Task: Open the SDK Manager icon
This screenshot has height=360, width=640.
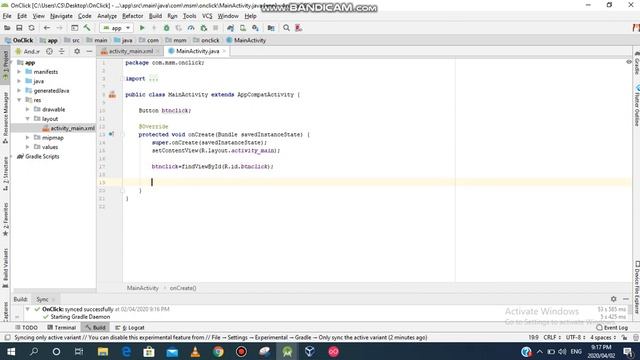Action: tap(256, 28)
